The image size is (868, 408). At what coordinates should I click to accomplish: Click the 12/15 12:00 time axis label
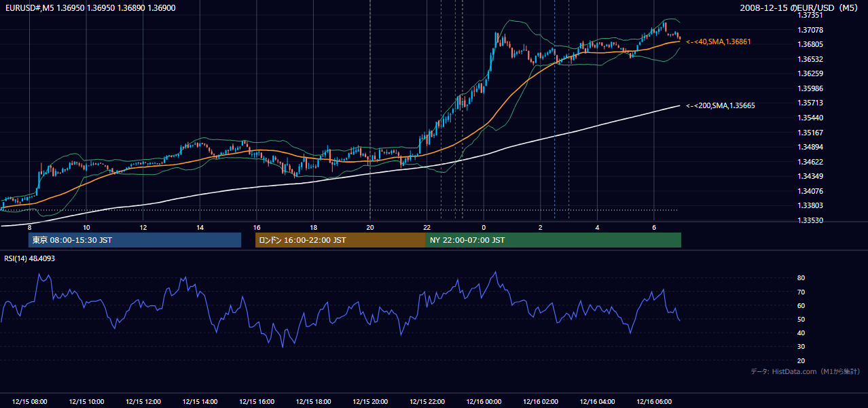143,402
